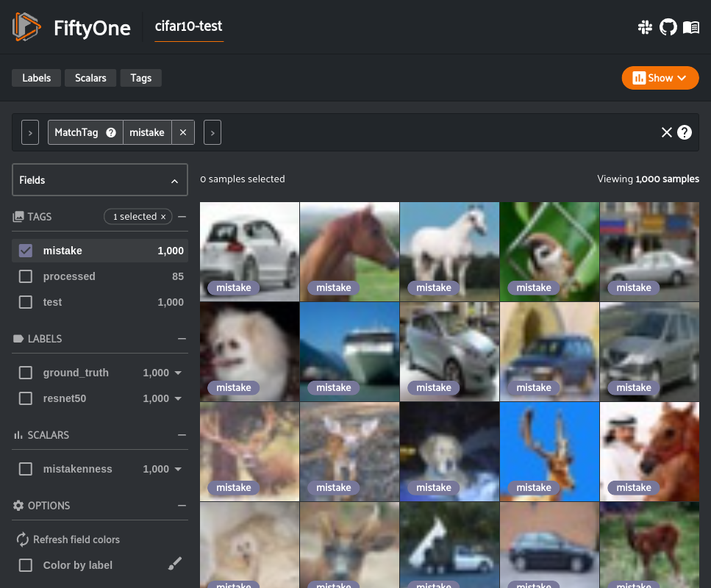
Task: Click the Refresh field colors icon
Action: [x=23, y=539]
